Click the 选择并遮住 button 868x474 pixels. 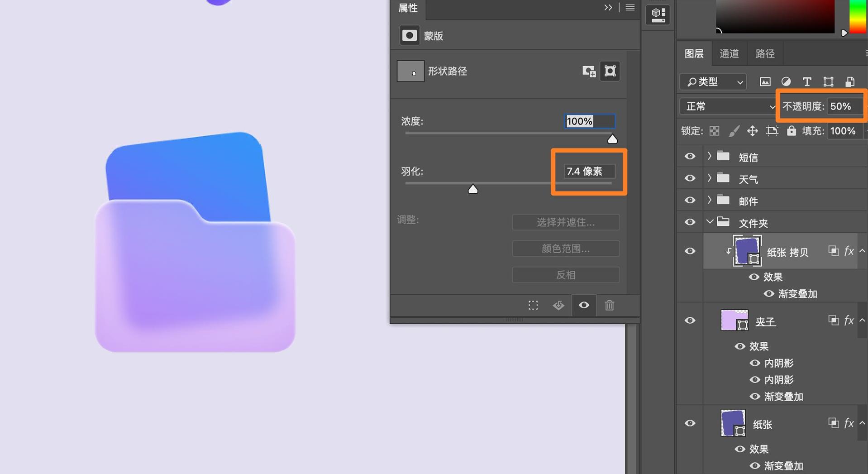click(x=566, y=222)
